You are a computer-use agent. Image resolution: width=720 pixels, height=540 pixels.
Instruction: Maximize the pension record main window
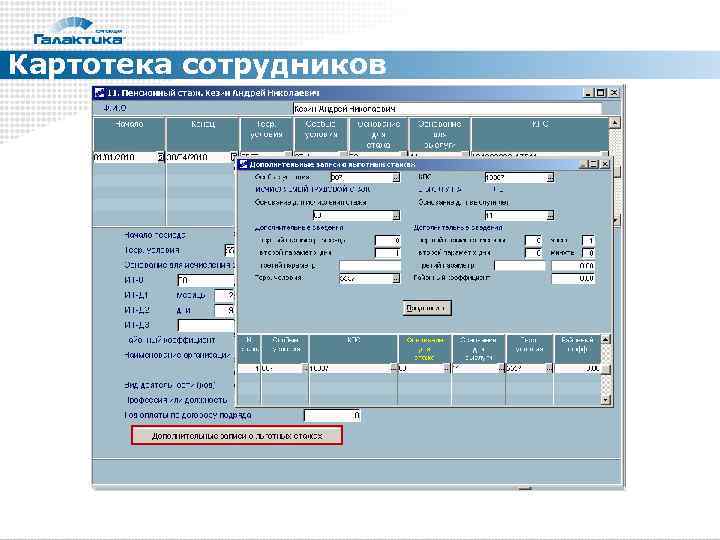[601, 93]
